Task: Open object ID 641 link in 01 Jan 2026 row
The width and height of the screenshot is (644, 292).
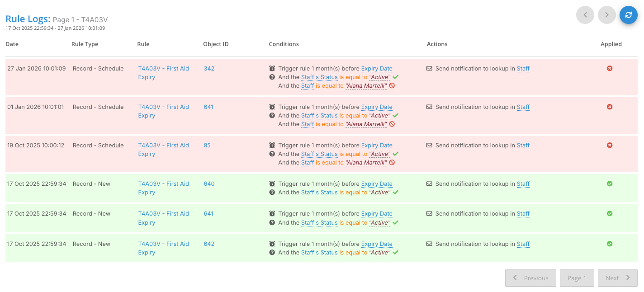Action: point(208,107)
